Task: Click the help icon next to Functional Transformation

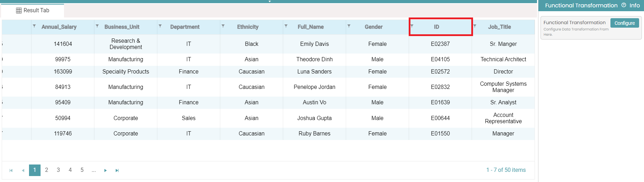Action: tap(624, 5)
